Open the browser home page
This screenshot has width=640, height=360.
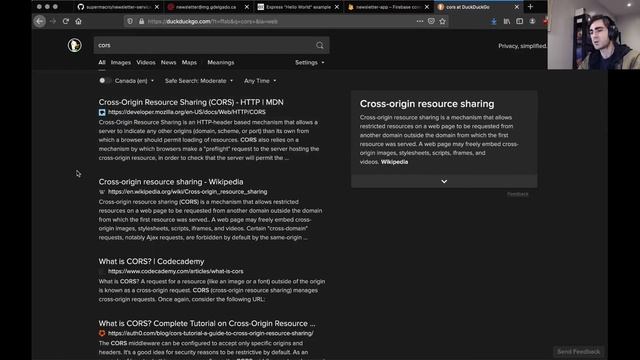click(78, 21)
